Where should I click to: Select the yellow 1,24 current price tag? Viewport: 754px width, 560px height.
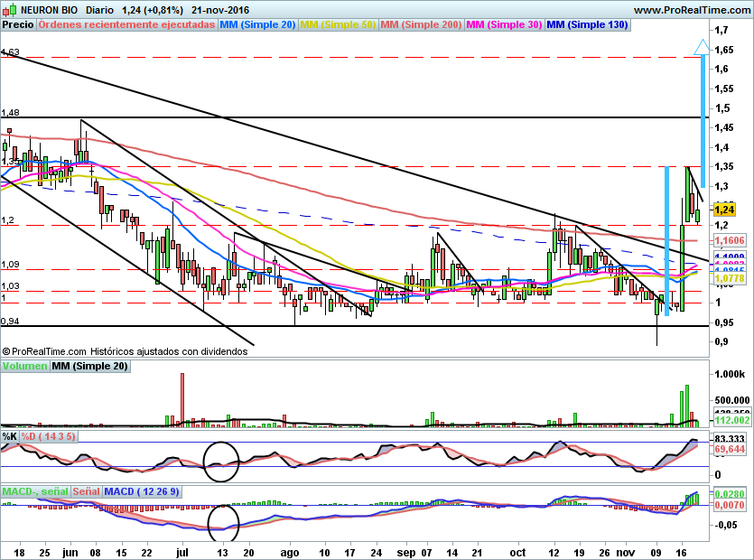coord(725,210)
